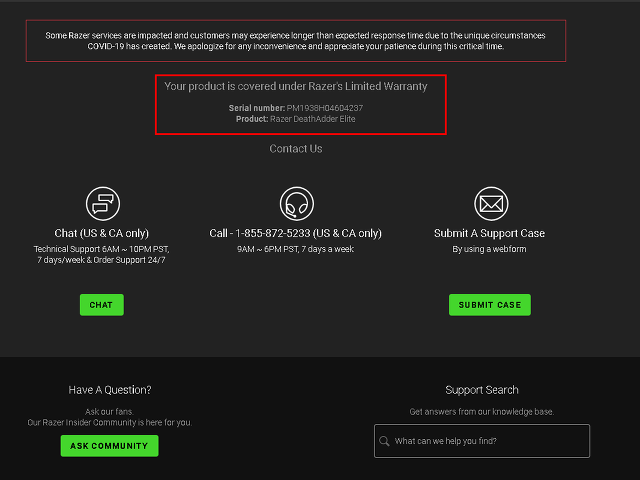Click 'Get answers from our knowledge base' text
The width and height of the screenshot is (640, 480).
(x=482, y=412)
